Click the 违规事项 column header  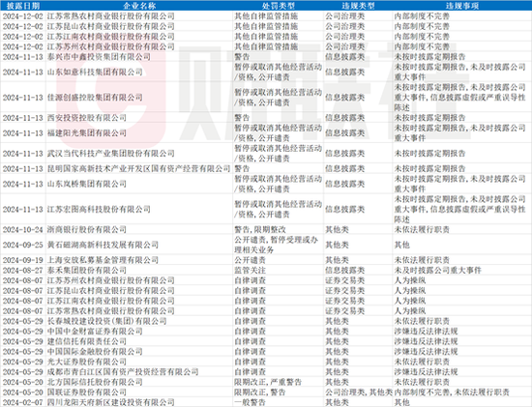coord(462,6)
